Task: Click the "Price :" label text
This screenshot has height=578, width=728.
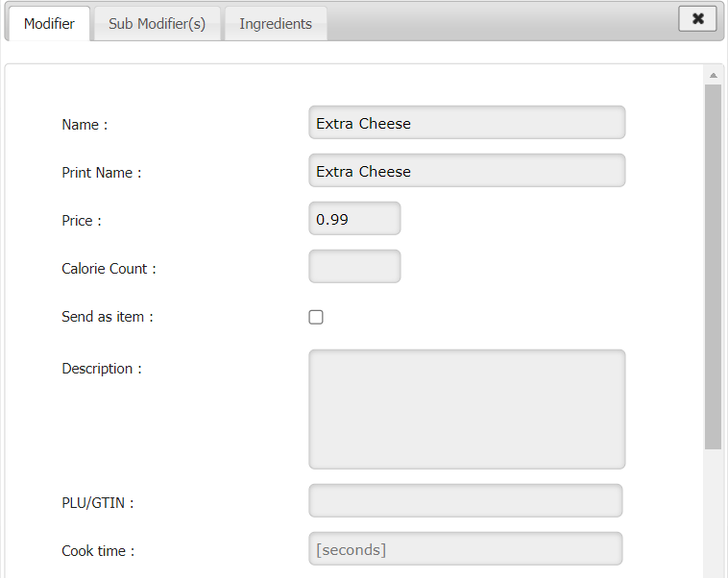Action: [82, 221]
